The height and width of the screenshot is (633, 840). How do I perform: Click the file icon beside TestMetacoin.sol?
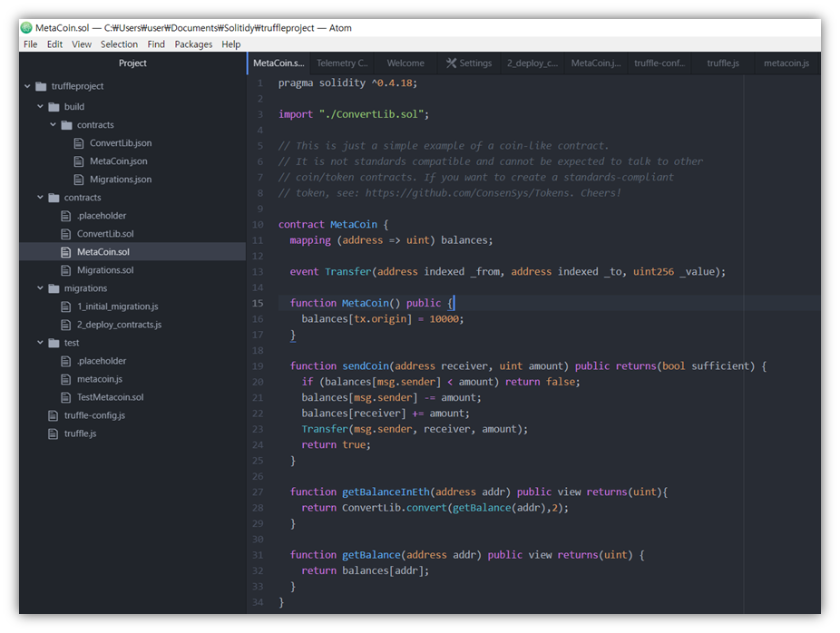66,397
